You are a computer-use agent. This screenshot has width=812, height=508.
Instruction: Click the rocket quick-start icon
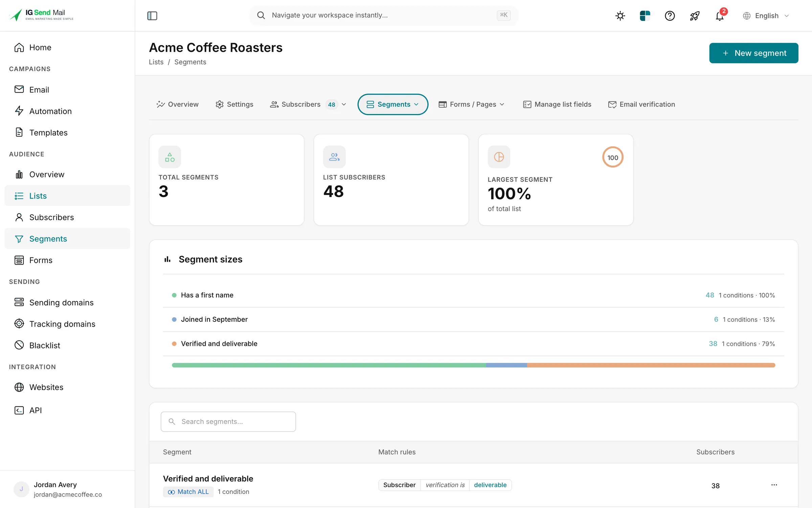pyautogui.click(x=695, y=16)
